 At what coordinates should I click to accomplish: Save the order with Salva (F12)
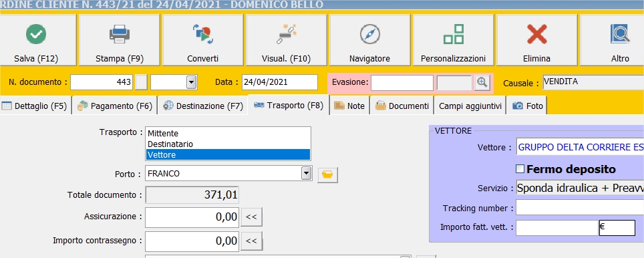(36, 40)
